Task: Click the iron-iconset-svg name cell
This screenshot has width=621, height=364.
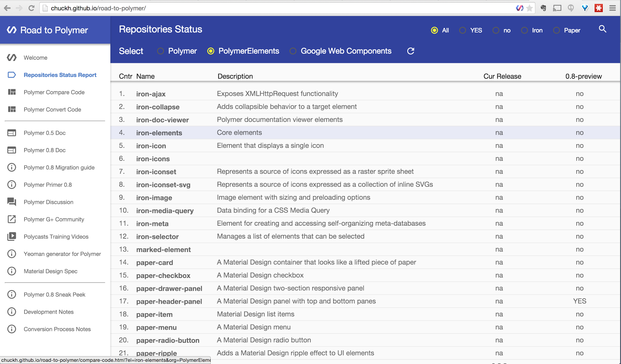Action: (x=163, y=185)
